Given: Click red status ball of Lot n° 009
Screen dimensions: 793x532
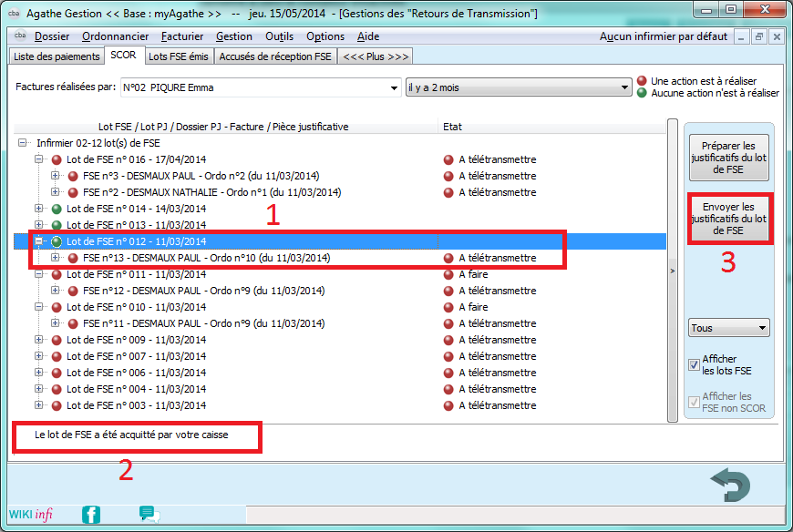Looking at the screenshot, I should (57, 340).
